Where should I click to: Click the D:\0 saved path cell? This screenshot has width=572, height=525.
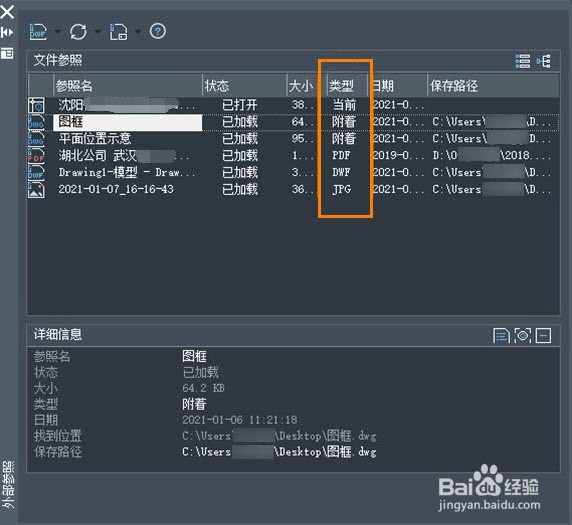(x=492, y=156)
